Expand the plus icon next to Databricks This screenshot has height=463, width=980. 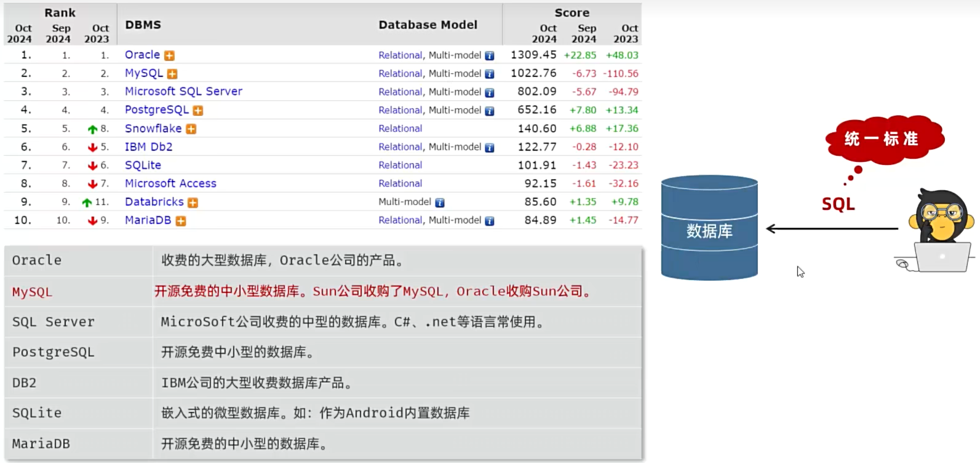(x=193, y=203)
